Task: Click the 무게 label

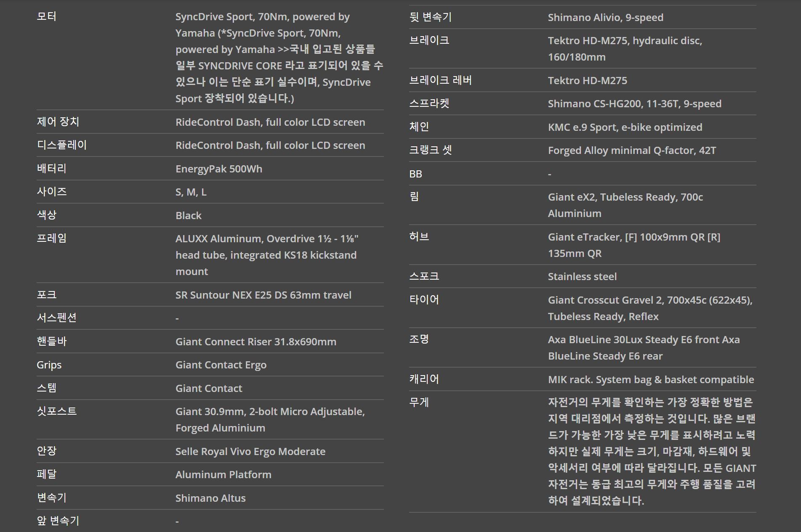Action: point(419,402)
